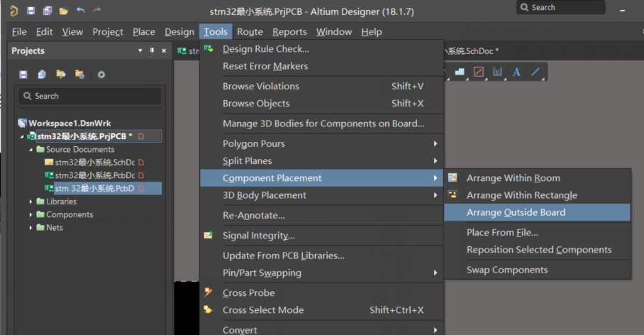Expand Convert submenu
The width and height of the screenshot is (644, 335).
coord(322,329)
